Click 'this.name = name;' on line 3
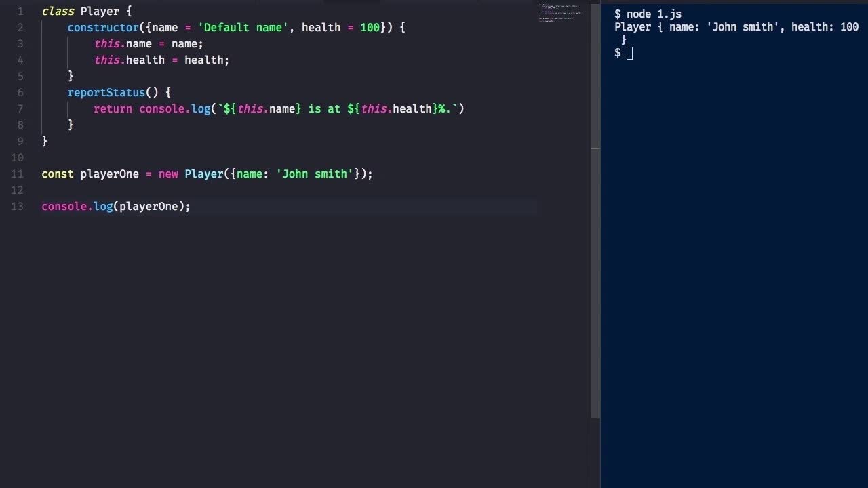Viewport: 868px width, 488px height. 149,44
